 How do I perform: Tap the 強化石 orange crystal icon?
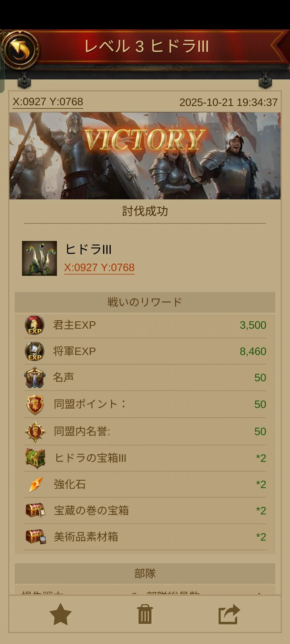pyautogui.click(x=35, y=484)
